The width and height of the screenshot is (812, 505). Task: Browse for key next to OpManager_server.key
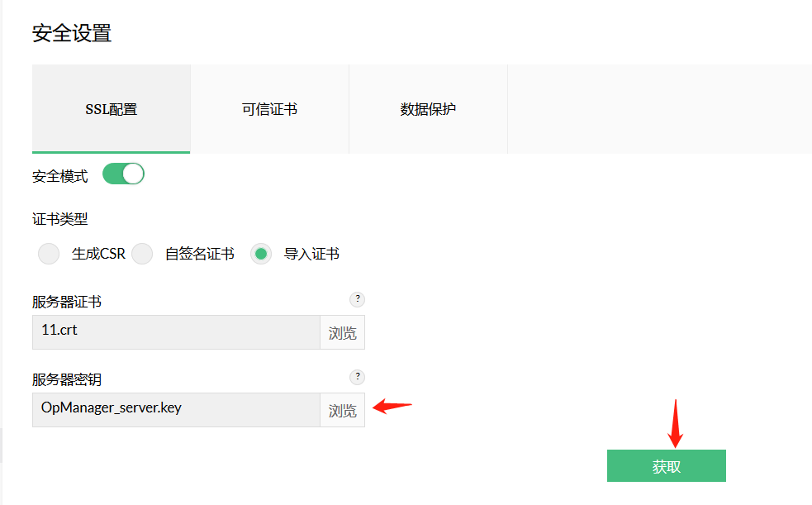click(x=342, y=410)
